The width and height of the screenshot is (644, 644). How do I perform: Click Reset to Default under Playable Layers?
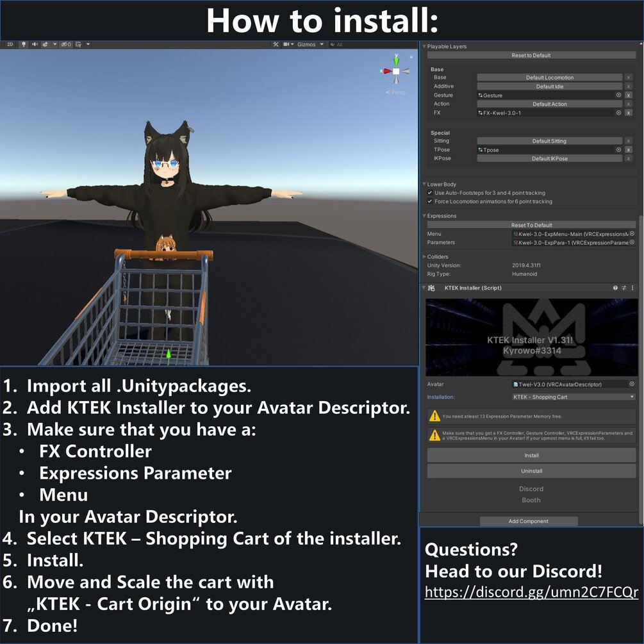point(531,55)
